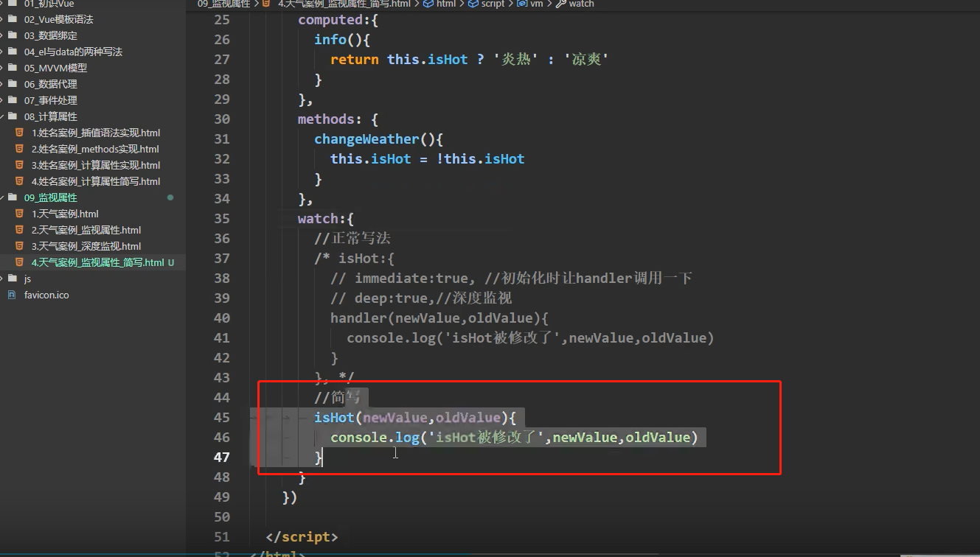Open the html breadcrumb segment
Viewport: 980px width, 557px height.
point(439,4)
